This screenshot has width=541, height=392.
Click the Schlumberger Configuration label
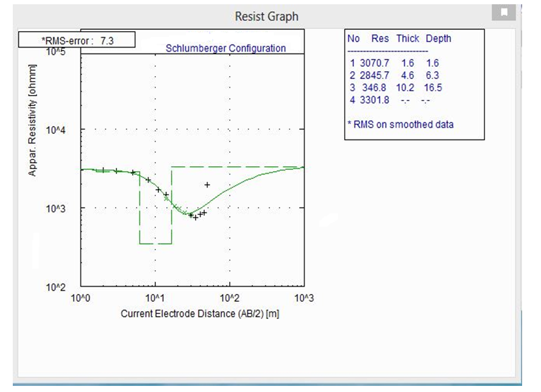pyautogui.click(x=225, y=48)
